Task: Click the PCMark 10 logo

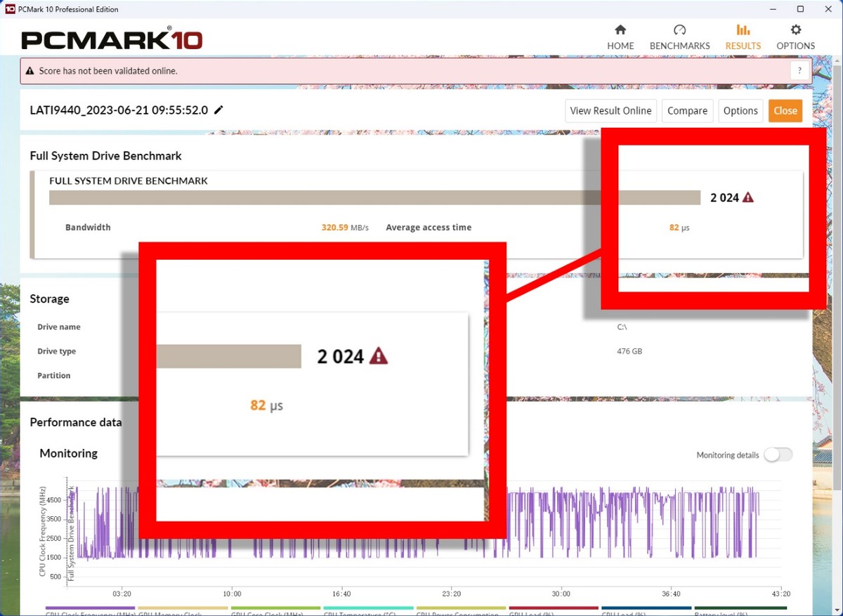Action: tap(112, 39)
